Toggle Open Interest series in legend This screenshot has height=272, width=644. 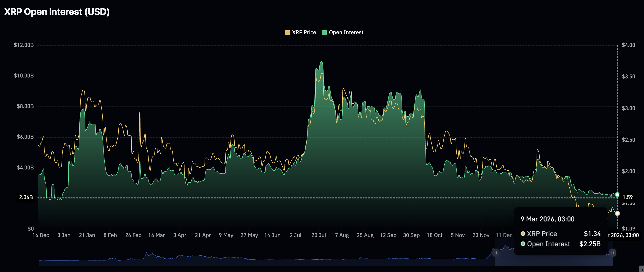click(x=346, y=33)
